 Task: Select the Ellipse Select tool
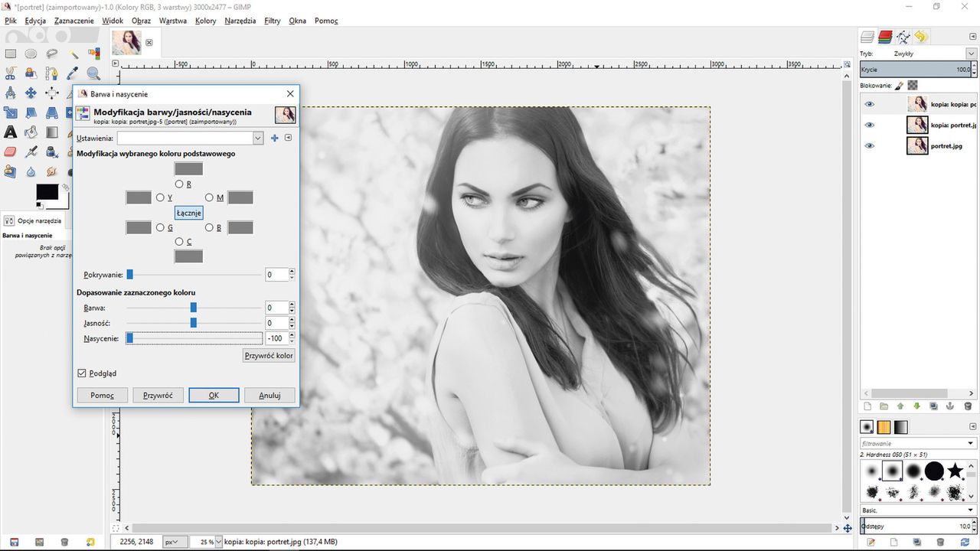point(31,54)
